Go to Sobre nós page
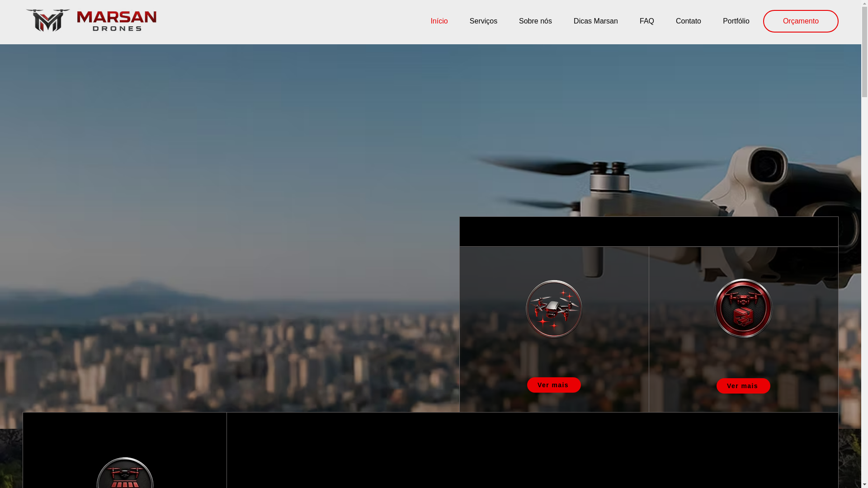Image resolution: width=868 pixels, height=488 pixels. [535, 21]
